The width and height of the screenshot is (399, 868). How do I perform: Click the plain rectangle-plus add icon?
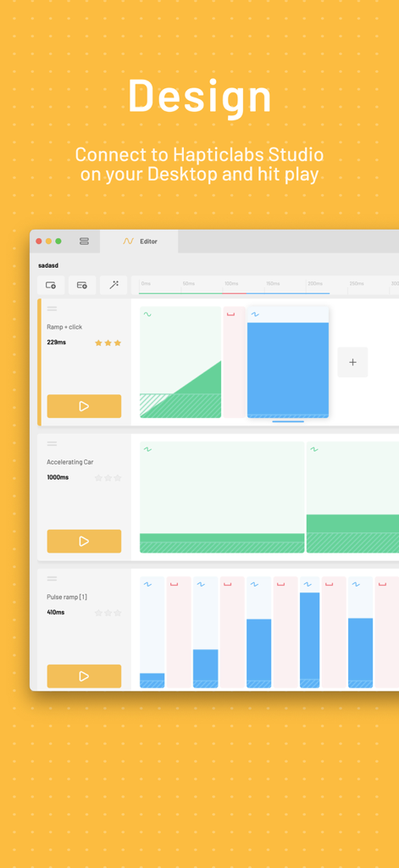click(51, 285)
